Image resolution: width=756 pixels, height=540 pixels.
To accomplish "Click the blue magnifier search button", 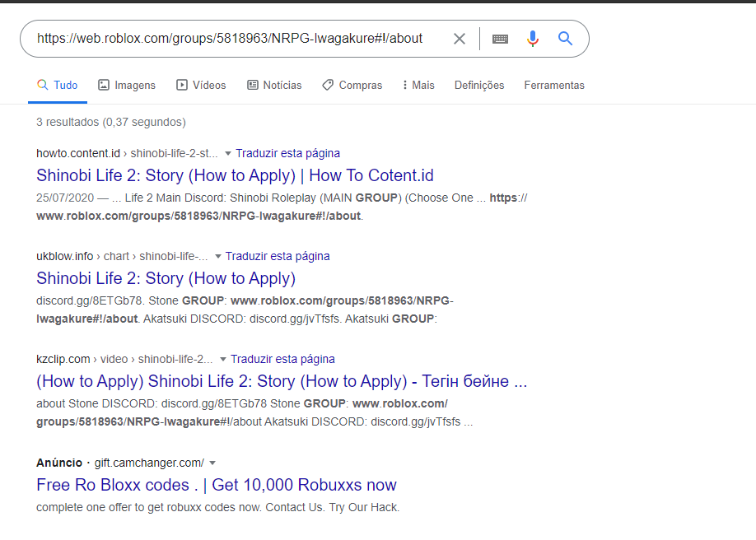I will [x=565, y=39].
